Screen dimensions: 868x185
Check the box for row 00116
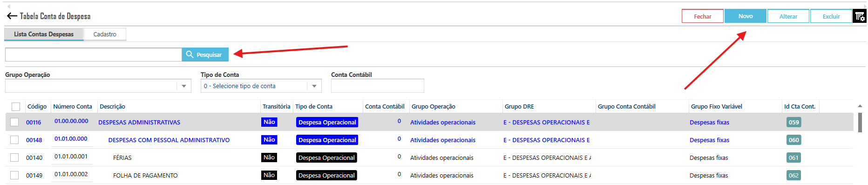[14, 122]
